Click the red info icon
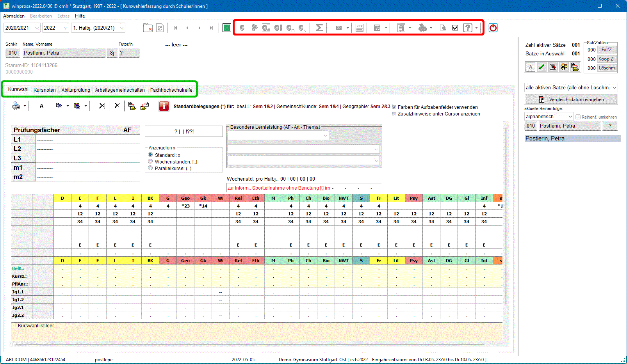The height and width of the screenshot is (364, 627). point(164,106)
